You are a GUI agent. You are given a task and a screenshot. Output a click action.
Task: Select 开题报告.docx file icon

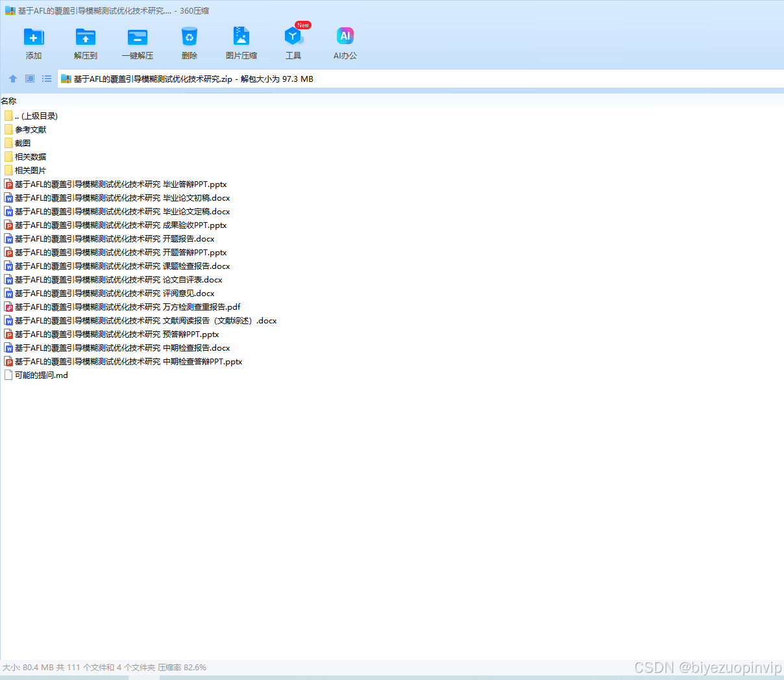click(8, 239)
